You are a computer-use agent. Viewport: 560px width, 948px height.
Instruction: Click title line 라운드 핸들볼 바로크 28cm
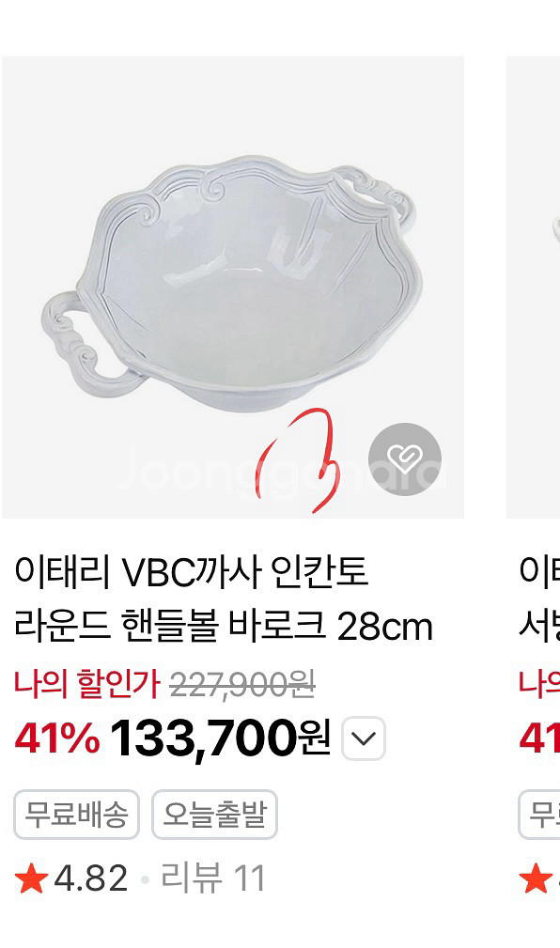coord(224,627)
